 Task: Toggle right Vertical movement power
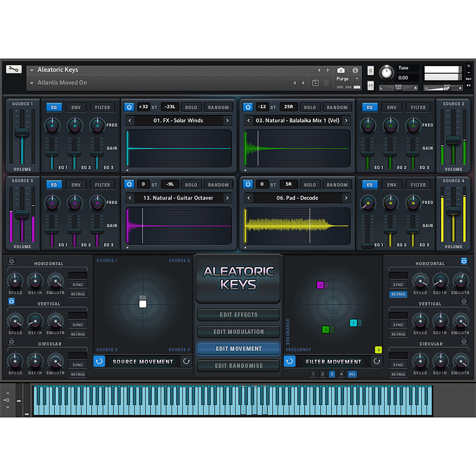pos(464,301)
